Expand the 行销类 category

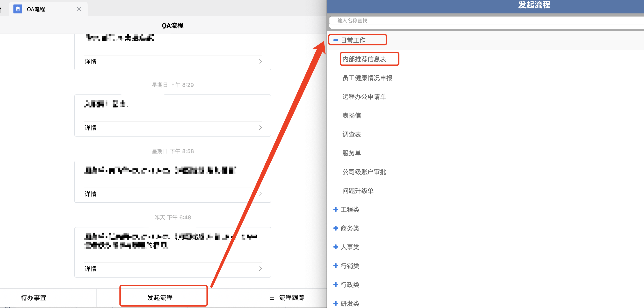[x=336, y=265]
